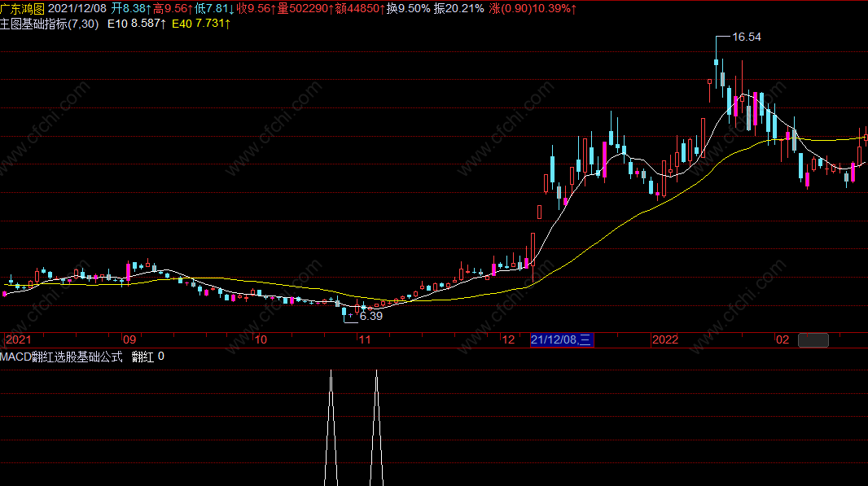
Task: Click the 翻红 0 indicator value
Action: [x=148, y=357]
